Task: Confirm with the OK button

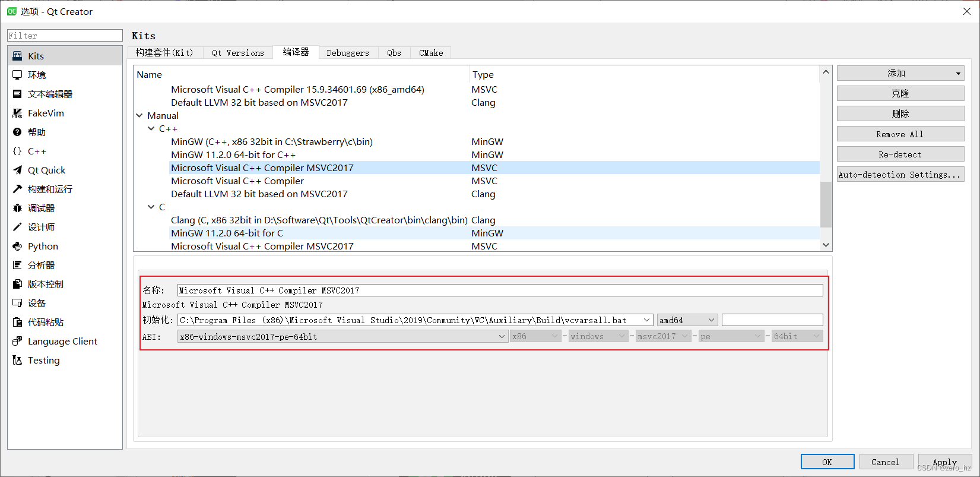Action: coord(827,462)
